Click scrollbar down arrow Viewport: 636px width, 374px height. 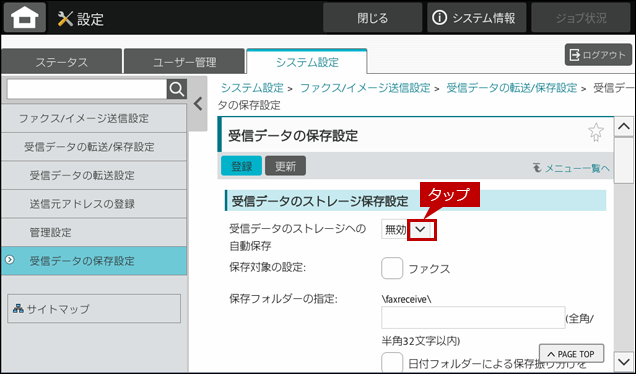[624, 360]
